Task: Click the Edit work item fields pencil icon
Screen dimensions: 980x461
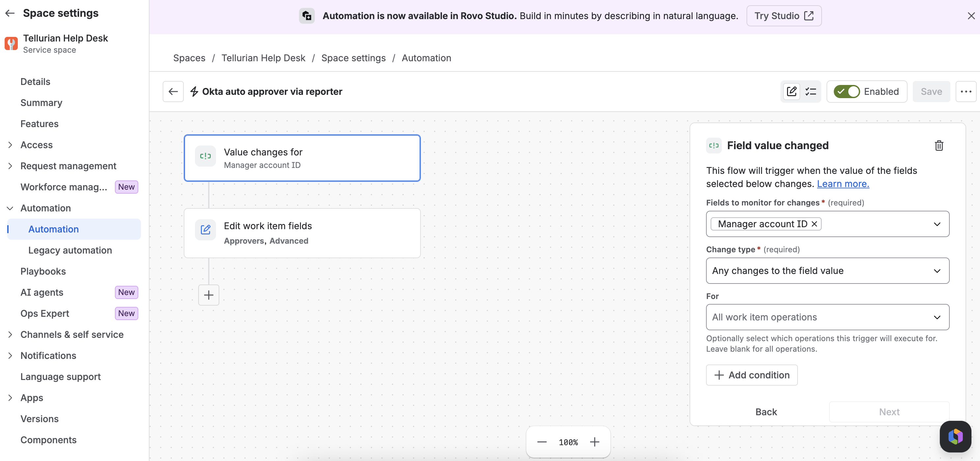Action: 205,230
